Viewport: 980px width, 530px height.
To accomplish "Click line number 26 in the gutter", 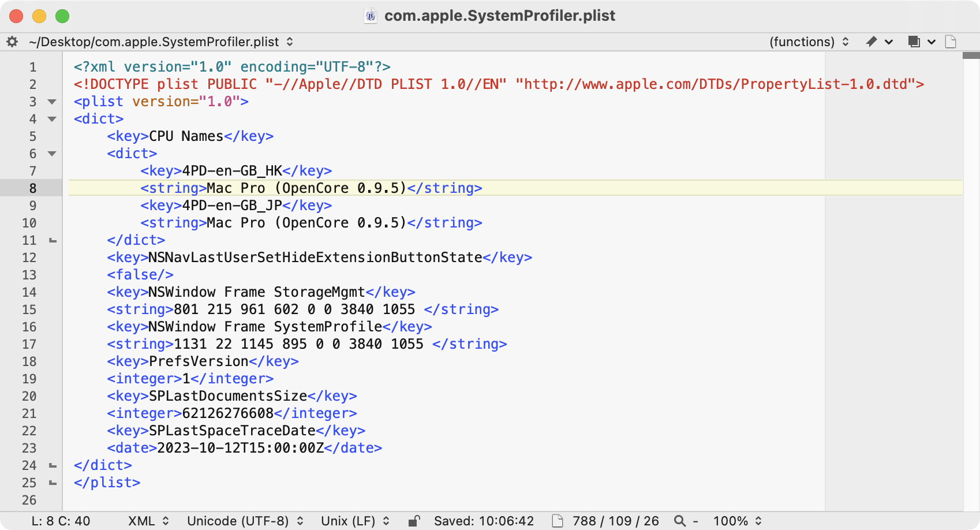I will [x=29, y=500].
